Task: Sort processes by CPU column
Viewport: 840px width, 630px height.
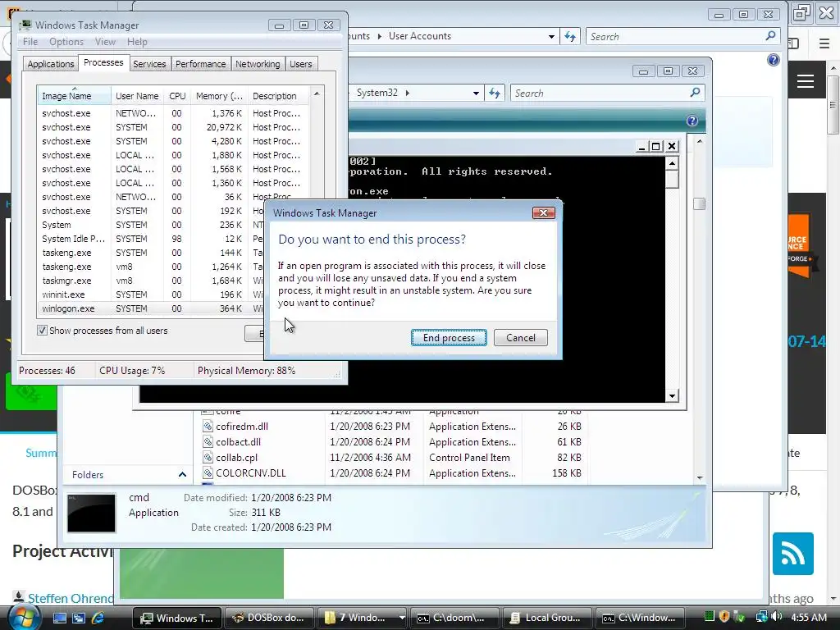Action: coord(177,96)
